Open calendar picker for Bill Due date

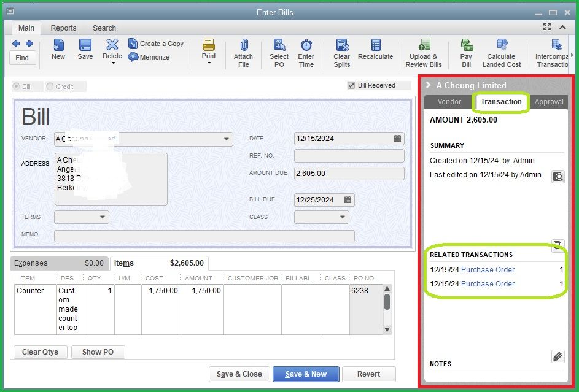348,199
